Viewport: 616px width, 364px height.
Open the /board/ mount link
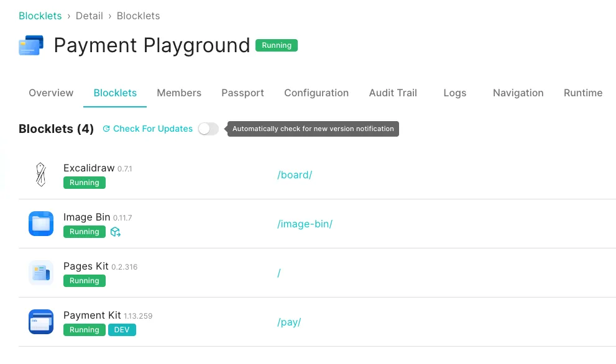295,175
